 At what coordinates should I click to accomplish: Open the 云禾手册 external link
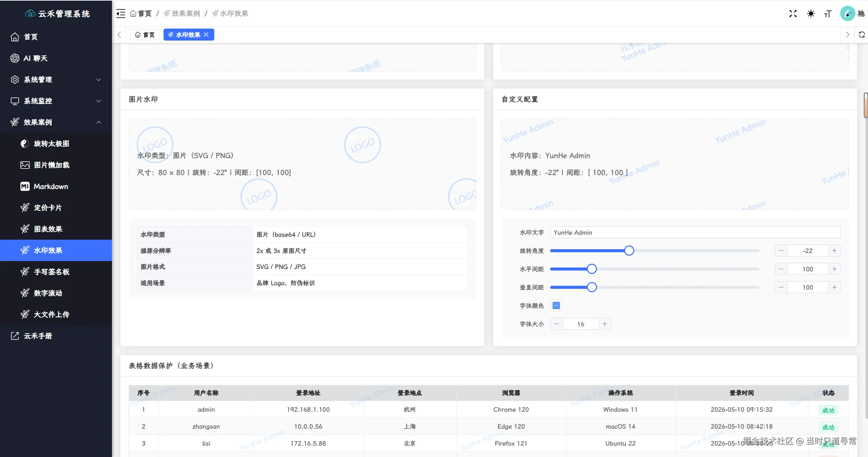coord(56,336)
